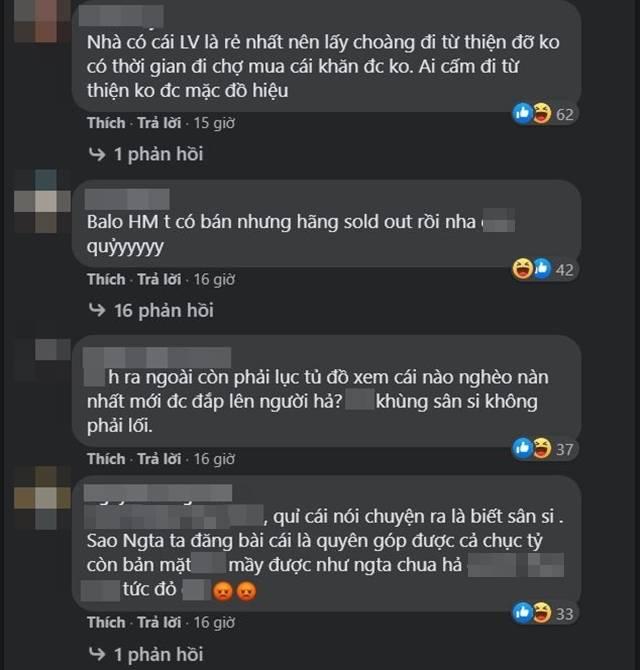640x670 pixels.
Task: Open the last commenter's blurred avatar
Action: [42, 498]
